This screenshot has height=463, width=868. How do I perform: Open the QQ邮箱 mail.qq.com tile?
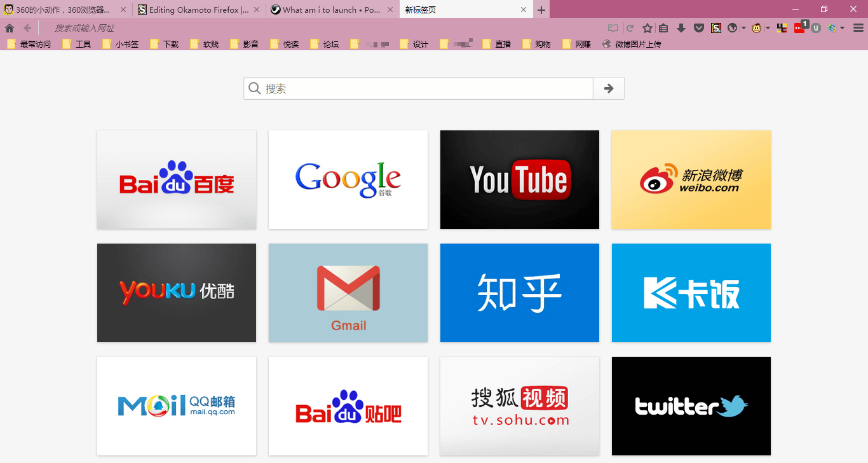coord(177,406)
